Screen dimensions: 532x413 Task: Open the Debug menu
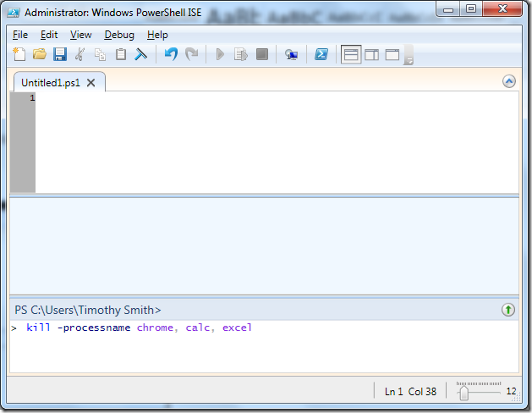coord(119,35)
